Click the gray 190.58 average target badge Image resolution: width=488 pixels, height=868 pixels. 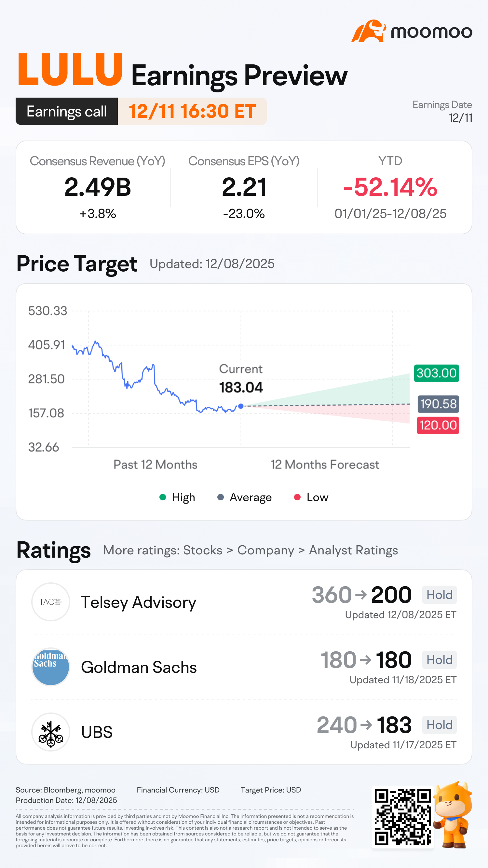coord(438,404)
